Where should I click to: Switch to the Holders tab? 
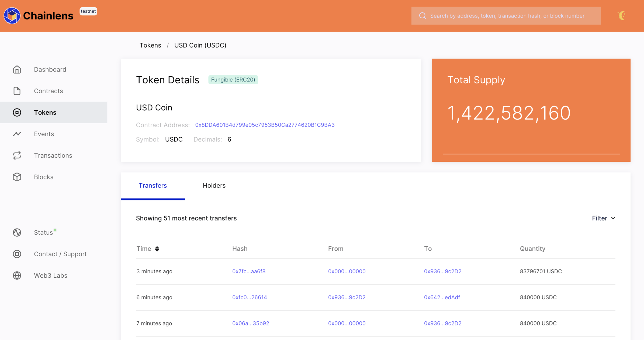coord(214,186)
